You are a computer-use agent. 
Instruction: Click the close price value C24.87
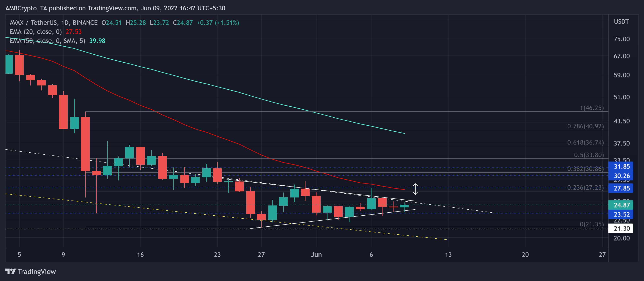(x=183, y=23)
